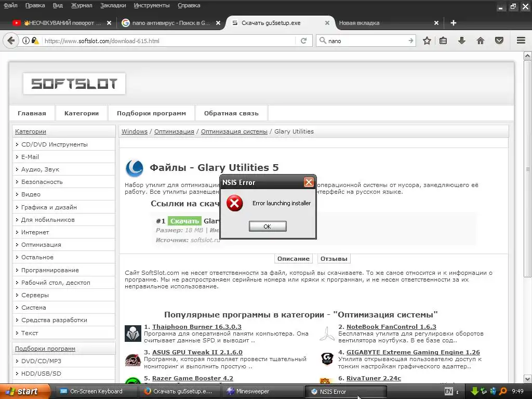Image resolution: width=532 pixels, height=399 pixels.
Task: Open the Закладки menu
Action: point(113,5)
